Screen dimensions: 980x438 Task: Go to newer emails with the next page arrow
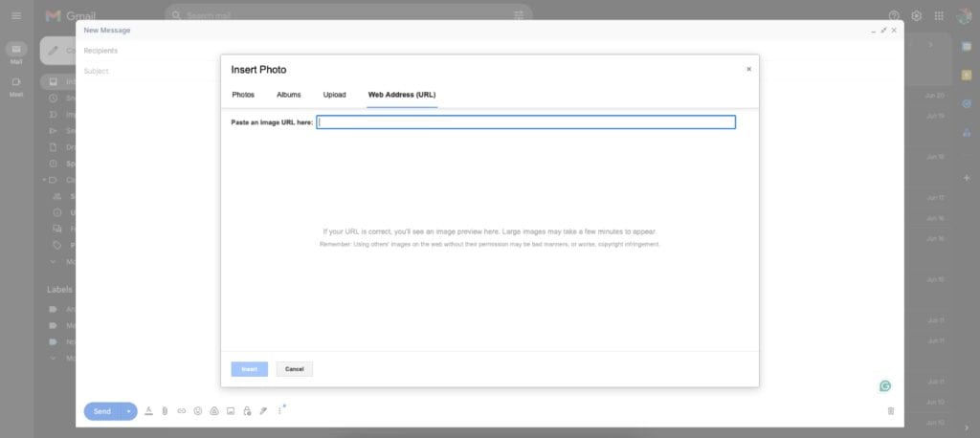pyautogui.click(x=930, y=45)
